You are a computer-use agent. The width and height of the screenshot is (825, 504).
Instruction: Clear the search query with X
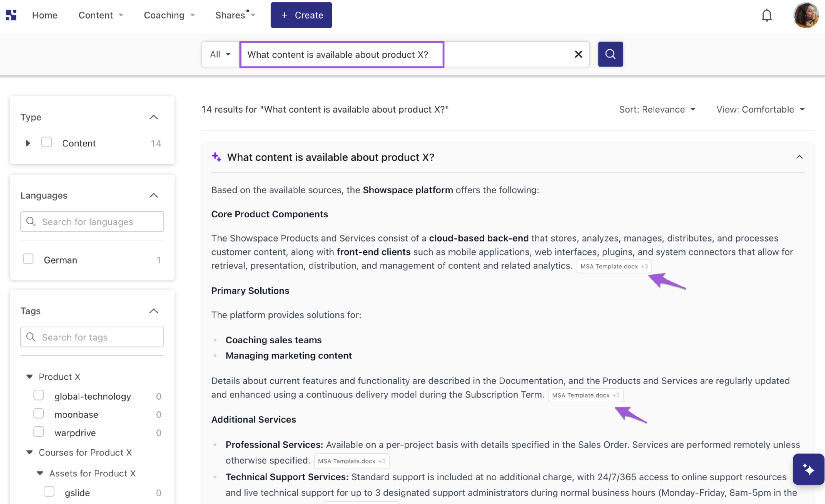point(578,54)
